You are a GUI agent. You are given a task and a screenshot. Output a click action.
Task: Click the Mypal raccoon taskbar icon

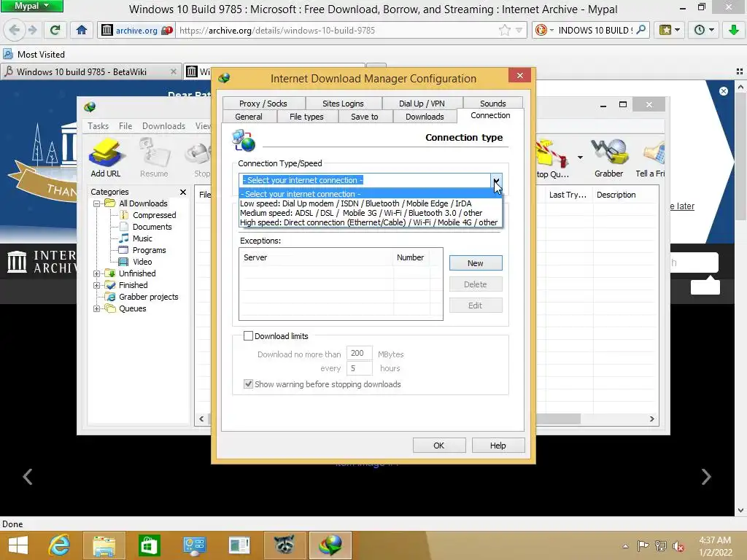tap(284, 545)
